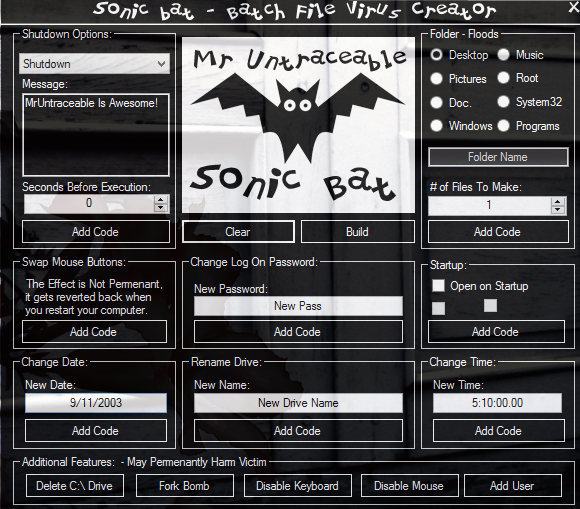Click the Folder Name input field
Image resolution: width=580 pixels, height=509 pixels.
pyautogui.click(x=498, y=157)
